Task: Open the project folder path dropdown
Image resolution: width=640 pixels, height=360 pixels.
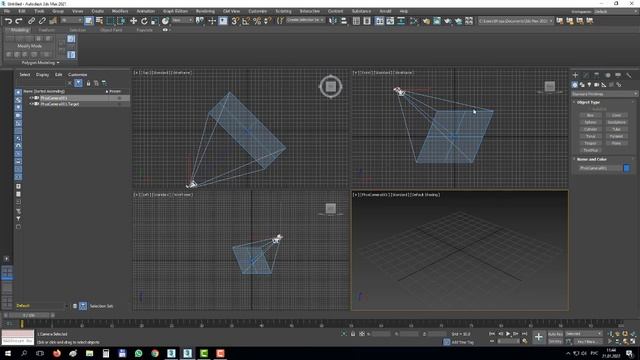Action: click(x=516, y=20)
